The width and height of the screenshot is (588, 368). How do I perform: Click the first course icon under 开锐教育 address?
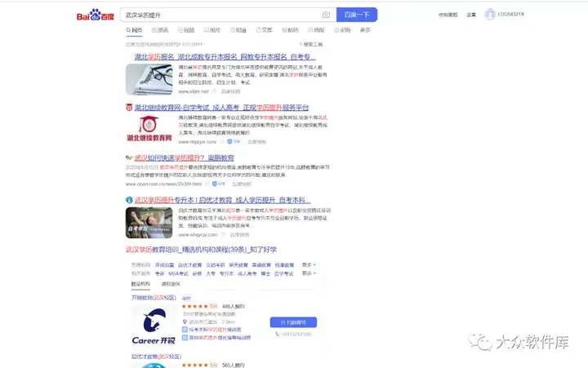(185, 330)
